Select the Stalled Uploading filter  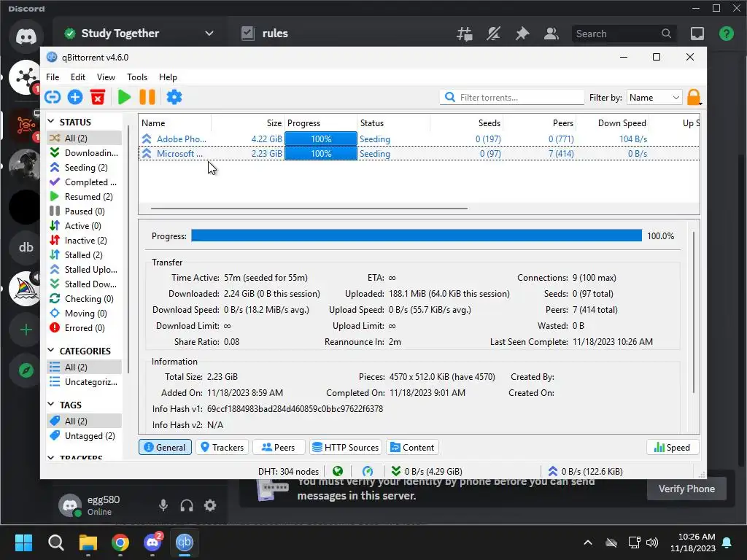[85, 270]
